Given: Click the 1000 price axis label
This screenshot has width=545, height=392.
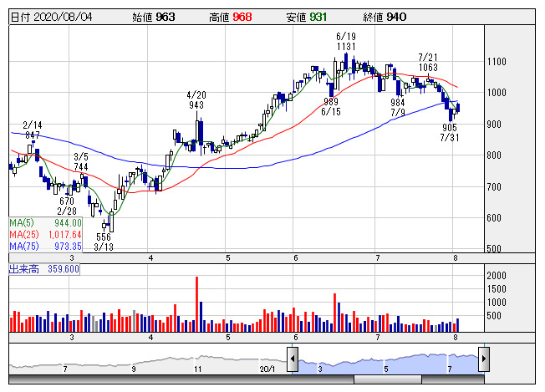Looking at the screenshot, I should 497,93.
